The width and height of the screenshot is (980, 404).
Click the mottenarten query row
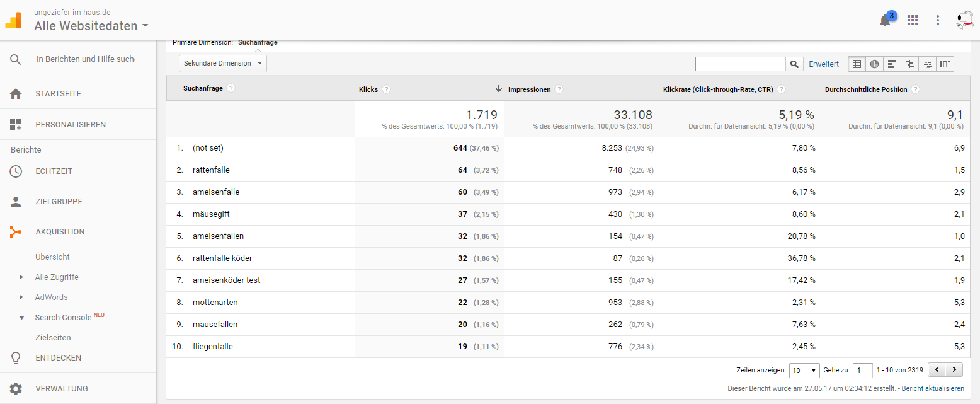pos(569,303)
